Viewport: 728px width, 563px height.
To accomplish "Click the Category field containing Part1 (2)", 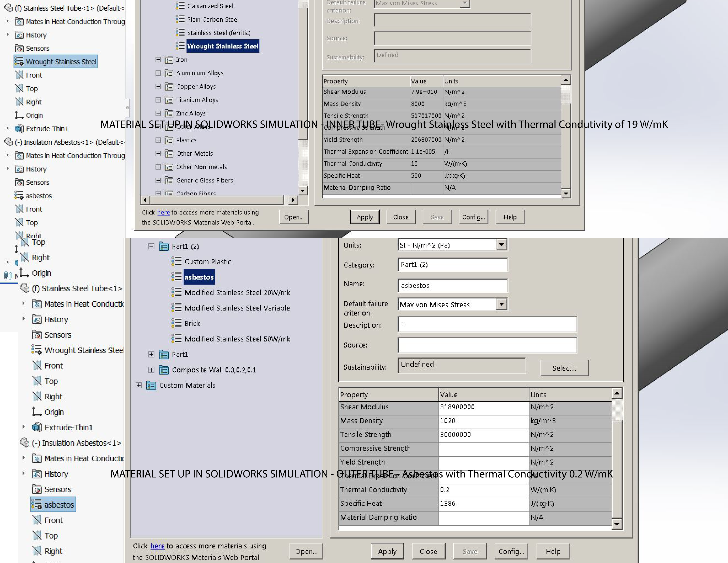I will click(x=453, y=264).
